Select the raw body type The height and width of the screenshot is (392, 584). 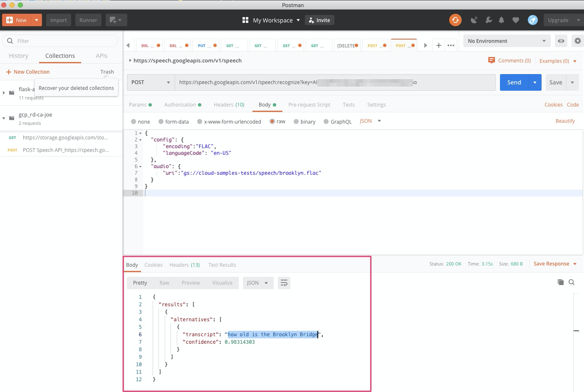(272, 122)
